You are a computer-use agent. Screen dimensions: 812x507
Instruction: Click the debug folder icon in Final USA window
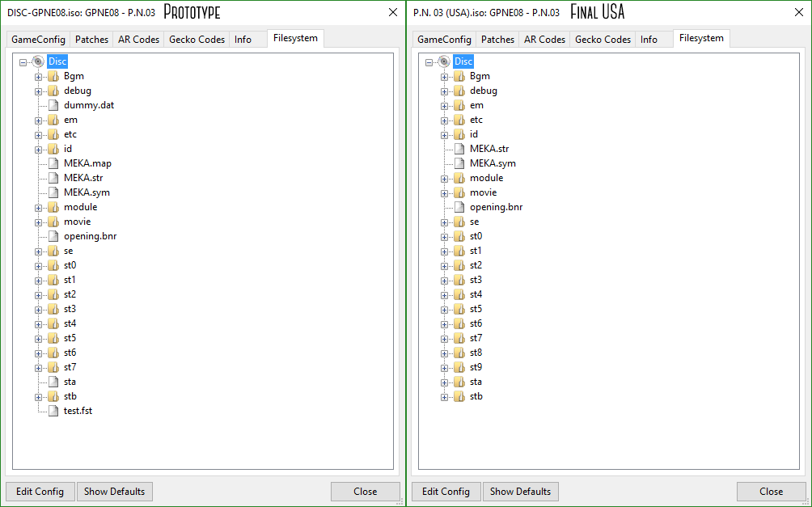459,91
